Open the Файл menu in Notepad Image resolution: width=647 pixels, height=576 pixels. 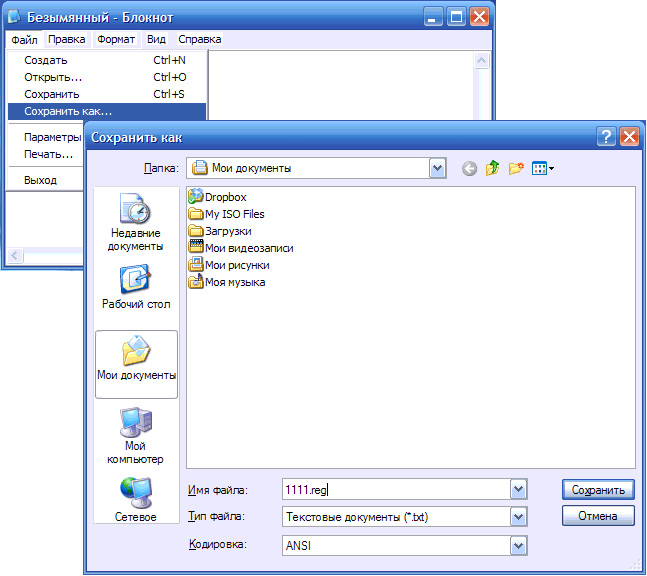pyautogui.click(x=24, y=40)
